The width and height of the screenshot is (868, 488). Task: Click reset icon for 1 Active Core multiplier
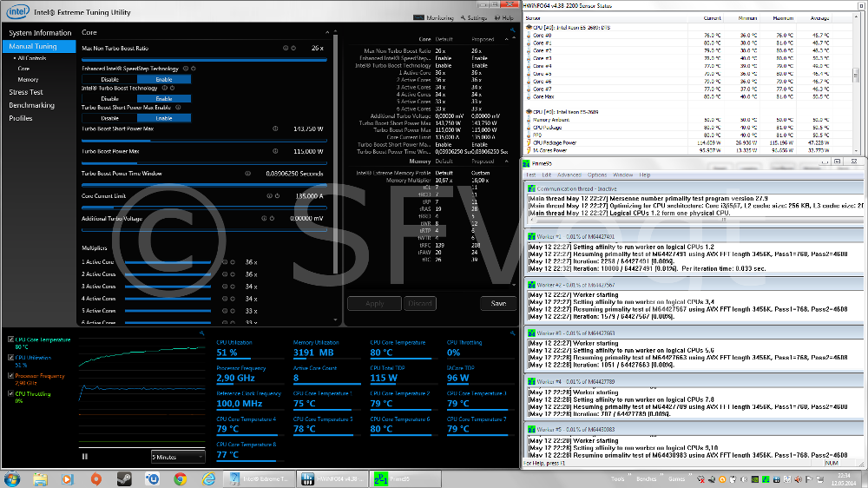coord(233,262)
